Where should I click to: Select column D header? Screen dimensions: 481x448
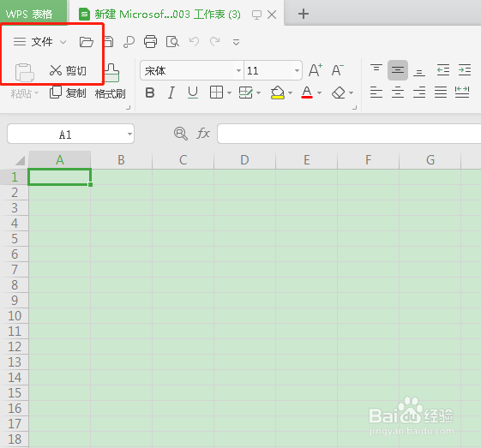pyautogui.click(x=244, y=160)
